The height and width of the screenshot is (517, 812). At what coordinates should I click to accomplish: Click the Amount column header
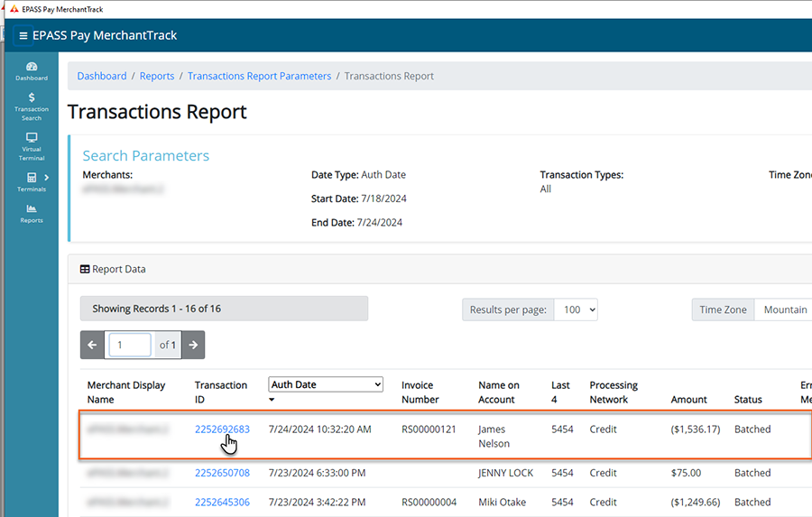click(688, 400)
